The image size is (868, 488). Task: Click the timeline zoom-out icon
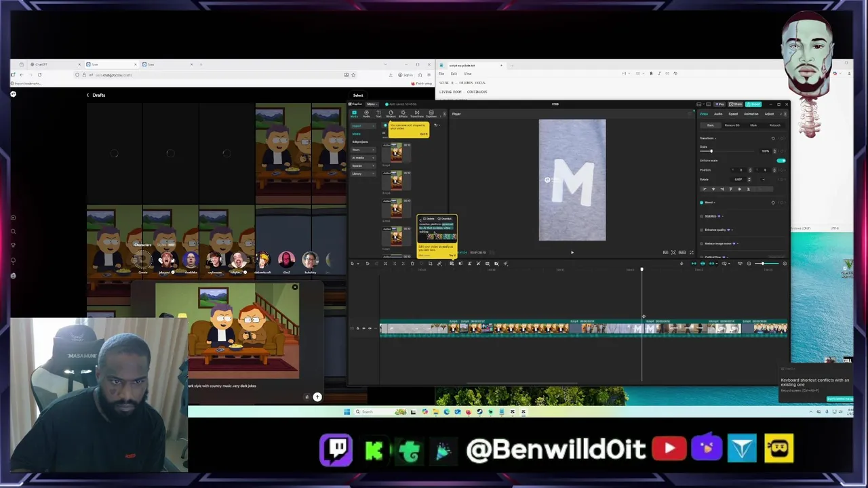(x=749, y=264)
